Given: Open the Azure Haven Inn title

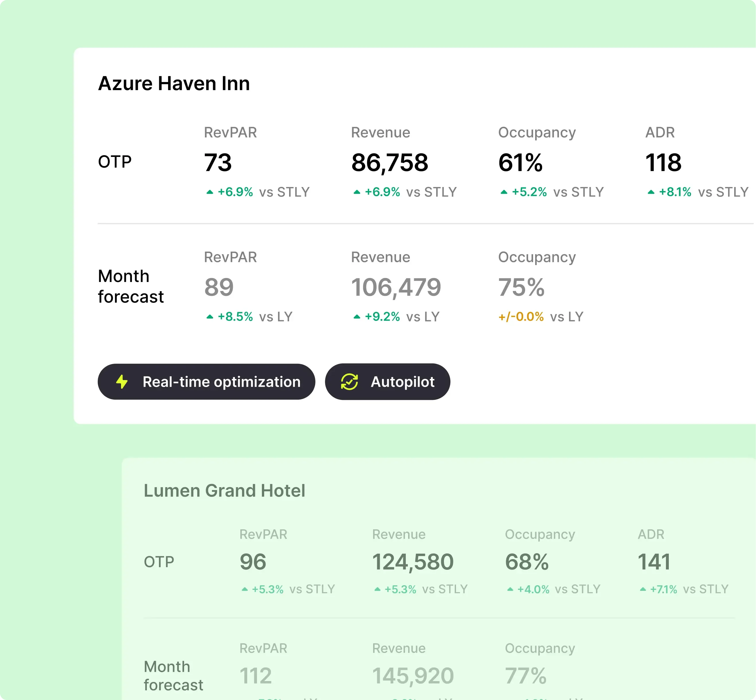Looking at the screenshot, I should 174,83.
